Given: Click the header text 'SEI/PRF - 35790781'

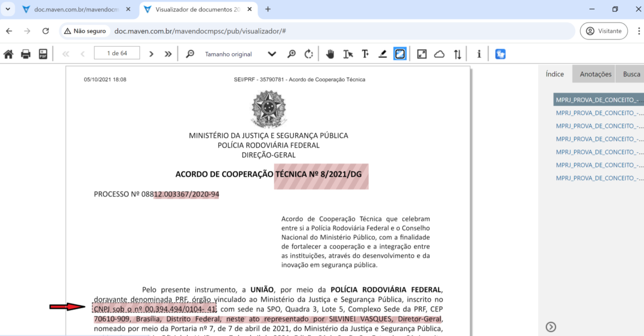Looking at the screenshot, I should (259, 80).
